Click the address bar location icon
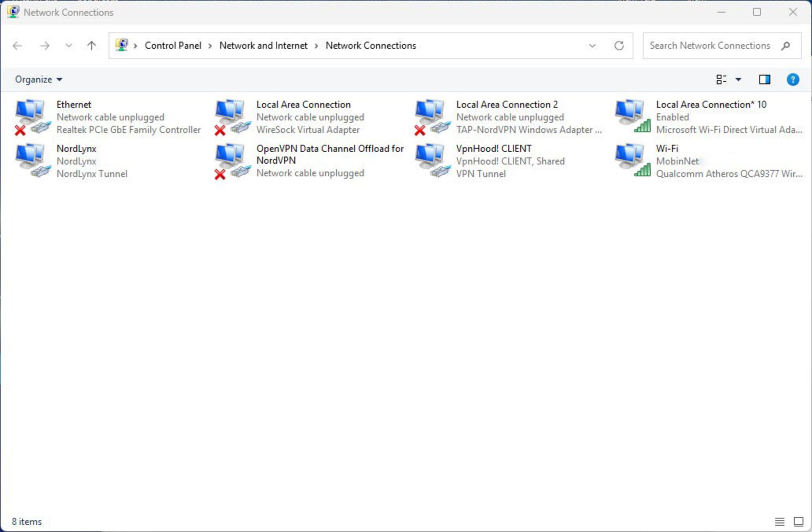The image size is (812, 532). tap(122, 45)
